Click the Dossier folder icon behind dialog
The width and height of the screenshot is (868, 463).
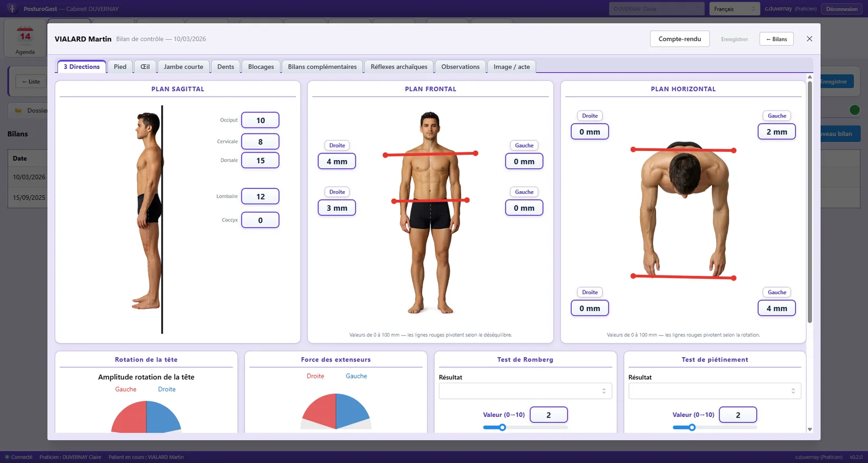click(x=18, y=111)
